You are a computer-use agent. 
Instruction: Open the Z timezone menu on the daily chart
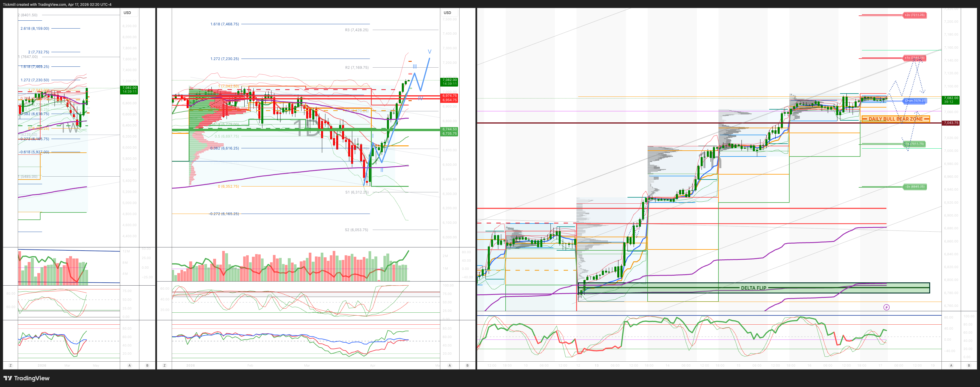coord(164,365)
